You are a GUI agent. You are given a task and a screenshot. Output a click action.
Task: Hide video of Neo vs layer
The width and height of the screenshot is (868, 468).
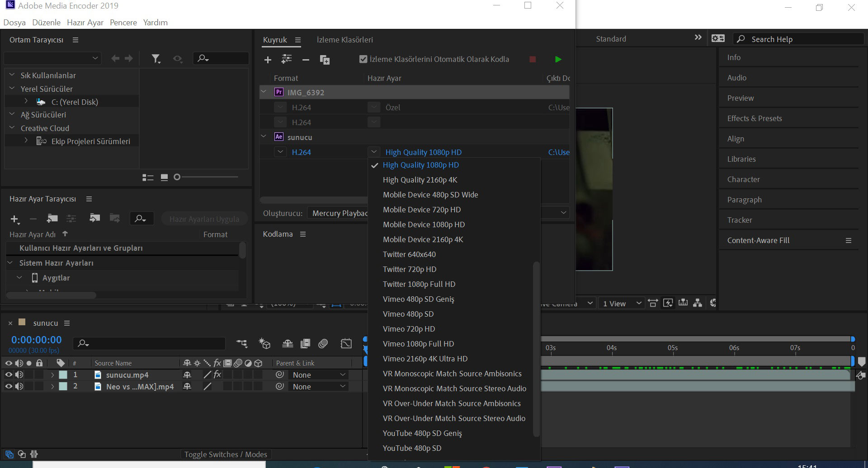pyautogui.click(x=9, y=386)
